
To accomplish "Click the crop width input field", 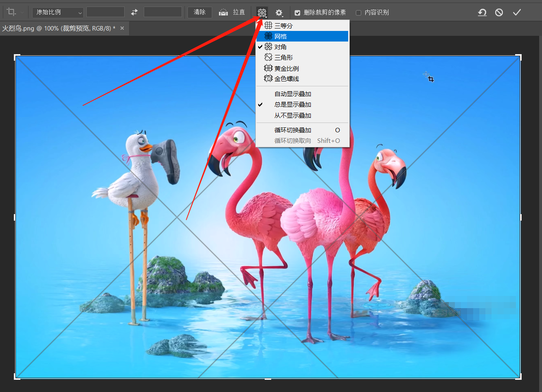I will coord(105,12).
